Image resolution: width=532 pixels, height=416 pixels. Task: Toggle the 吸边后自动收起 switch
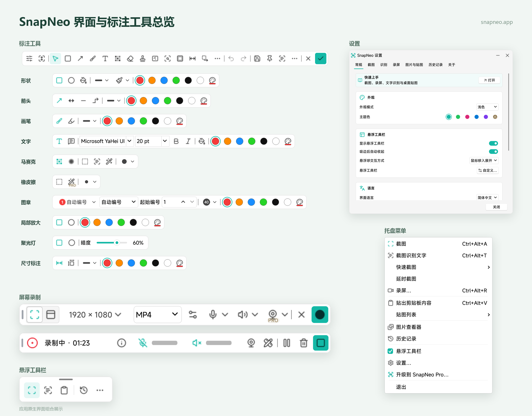coord(493,152)
